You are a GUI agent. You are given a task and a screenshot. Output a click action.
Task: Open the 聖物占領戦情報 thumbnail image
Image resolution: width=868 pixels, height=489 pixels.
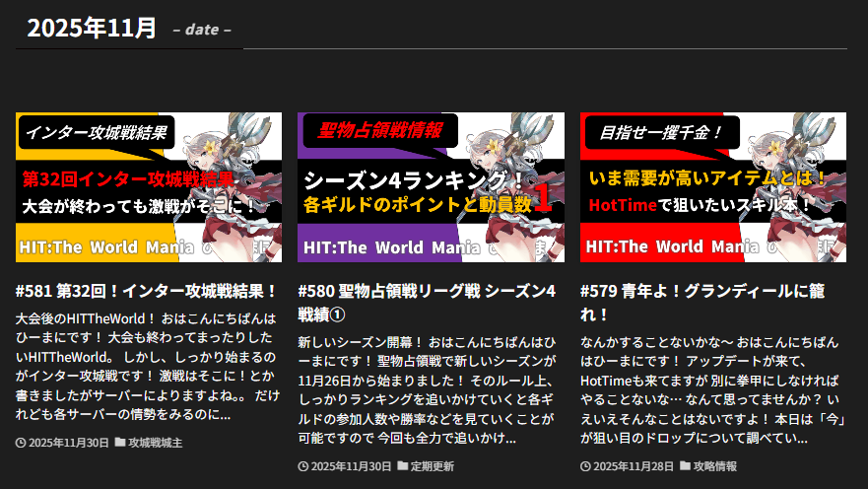coord(431,187)
